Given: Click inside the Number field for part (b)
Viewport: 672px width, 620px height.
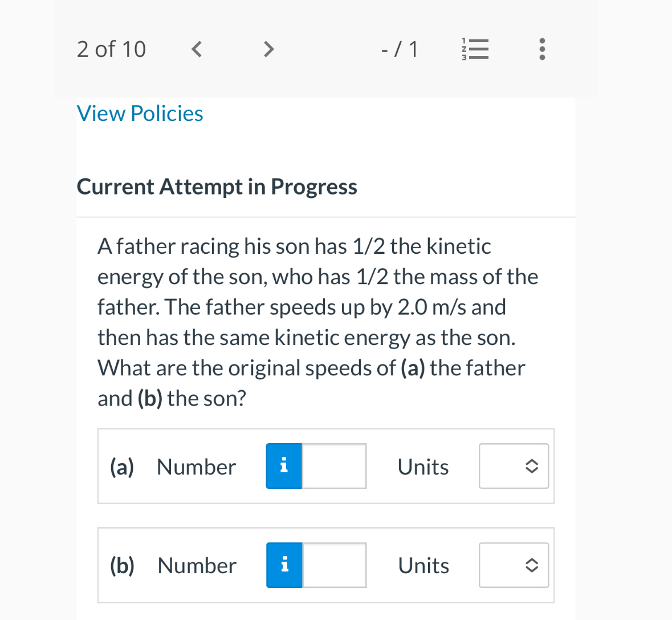Looking at the screenshot, I should tap(333, 565).
